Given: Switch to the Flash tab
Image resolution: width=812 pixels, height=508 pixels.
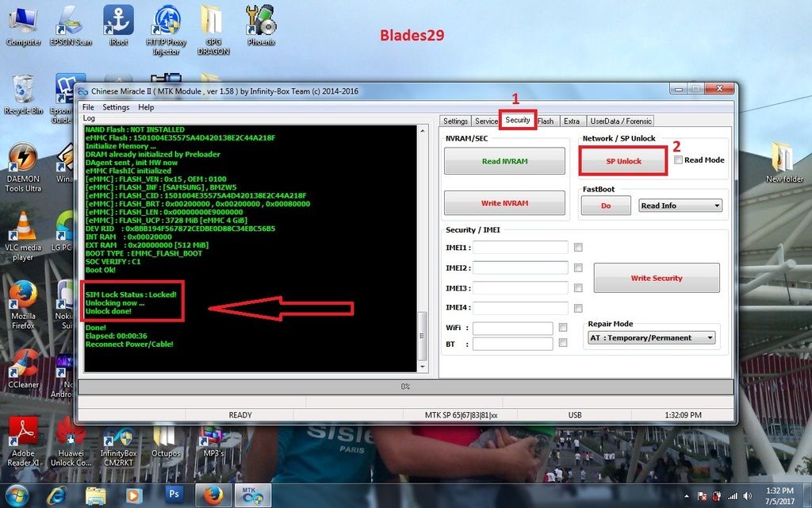Looking at the screenshot, I should [546, 121].
